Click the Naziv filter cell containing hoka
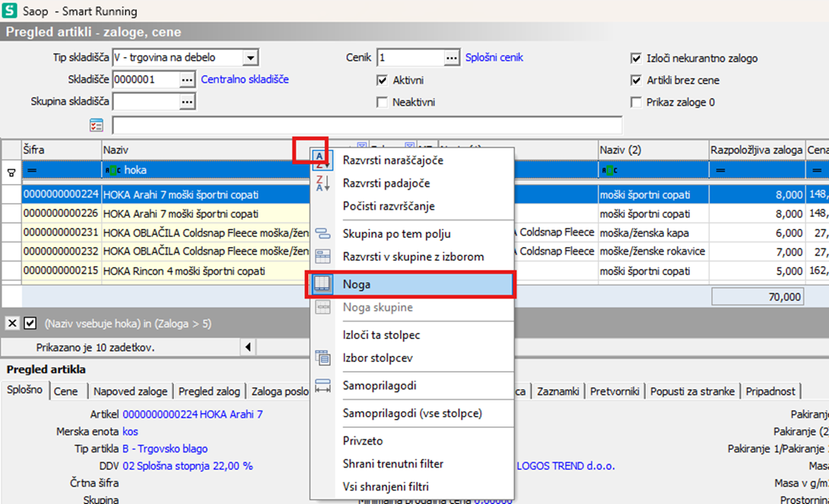829x504 pixels. click(x=205, y=170)
